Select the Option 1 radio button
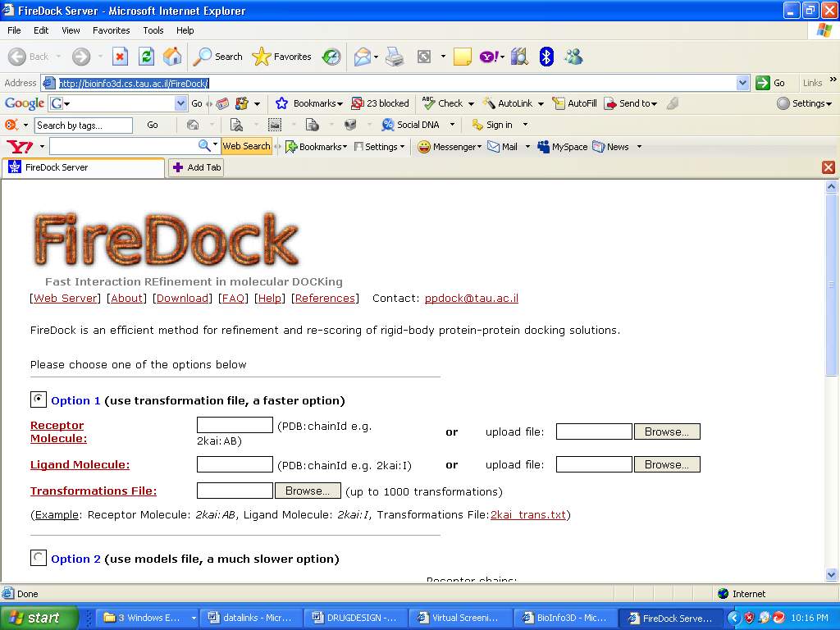Screen dimensions: 840x630 coord(39,399)
